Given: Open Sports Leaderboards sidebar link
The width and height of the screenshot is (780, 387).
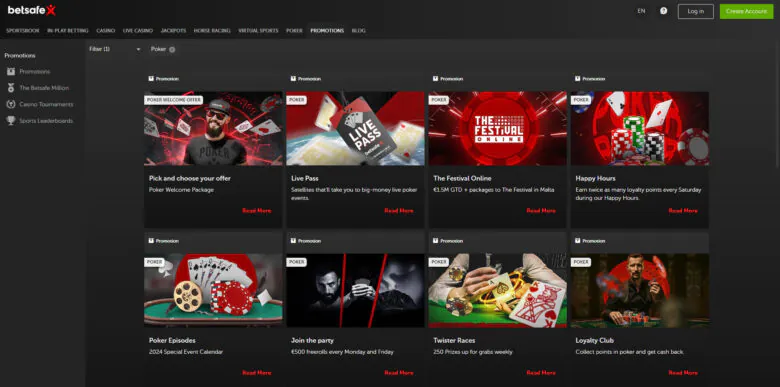Looking at the screenshot, I should click(46, 121).
